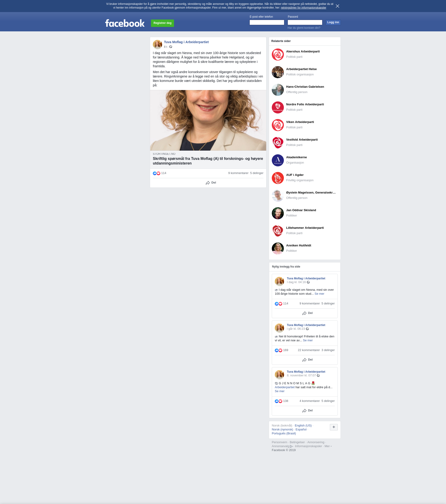Viewport: 446px width, 504px height.
Task: Click the Vestfold Arbeiderparti rose icon
Action: pyautogui.click(x=278, y=142)
